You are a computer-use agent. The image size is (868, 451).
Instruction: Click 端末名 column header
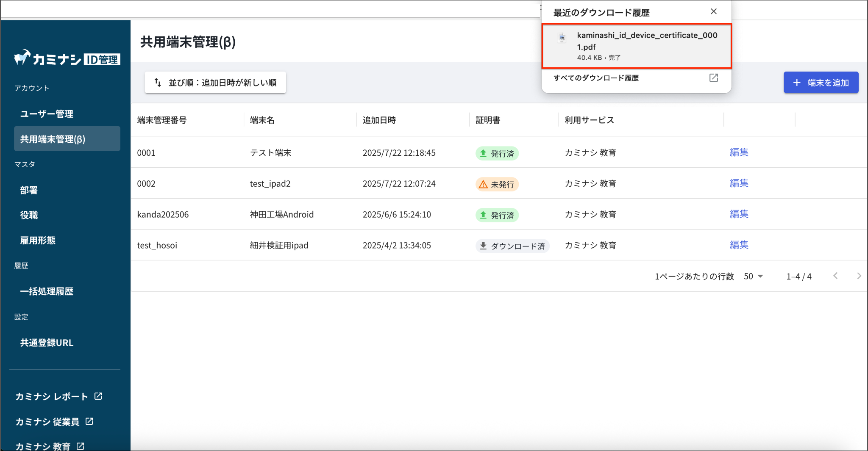tap(262, 120)
